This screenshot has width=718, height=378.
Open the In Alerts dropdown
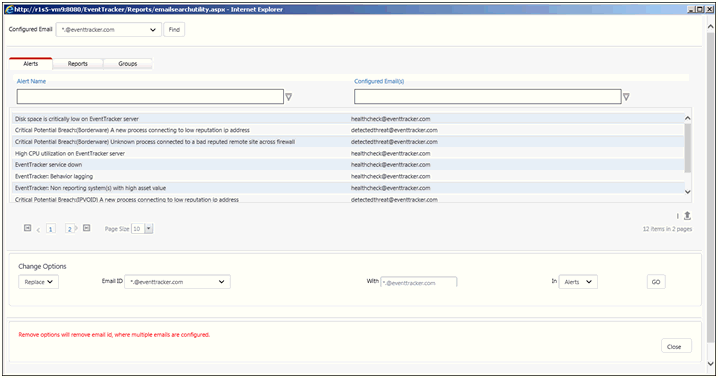click(578, 282)
